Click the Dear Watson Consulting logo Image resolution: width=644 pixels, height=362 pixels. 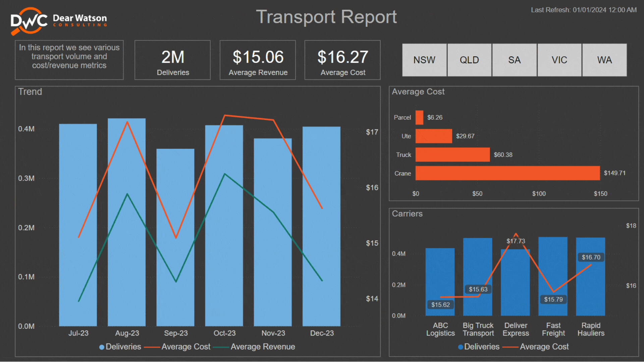coord(59,21)
